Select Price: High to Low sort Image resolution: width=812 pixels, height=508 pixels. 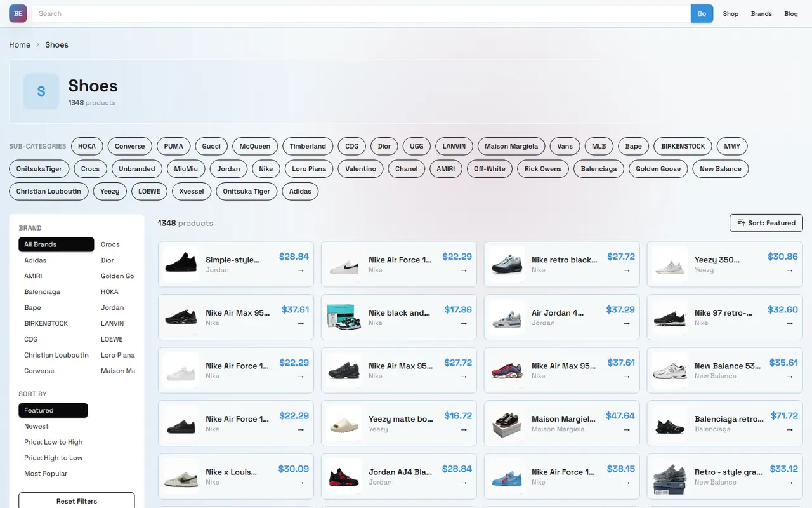53,458
